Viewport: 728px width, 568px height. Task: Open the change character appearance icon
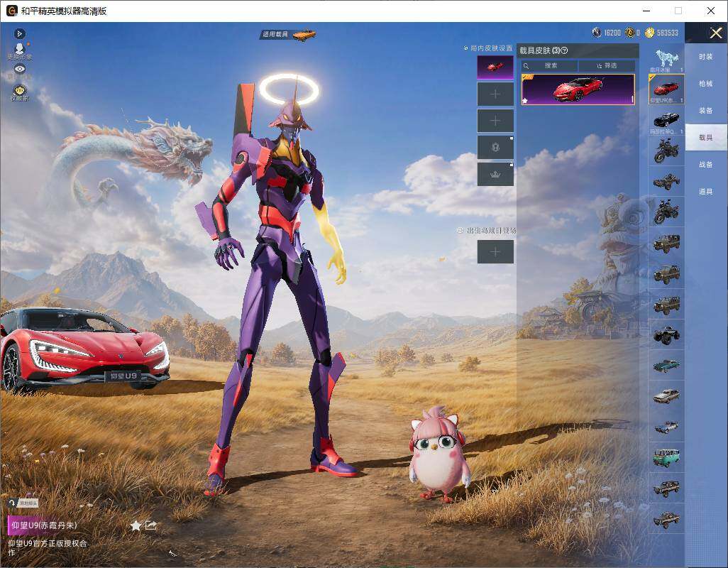pos(19,50)
